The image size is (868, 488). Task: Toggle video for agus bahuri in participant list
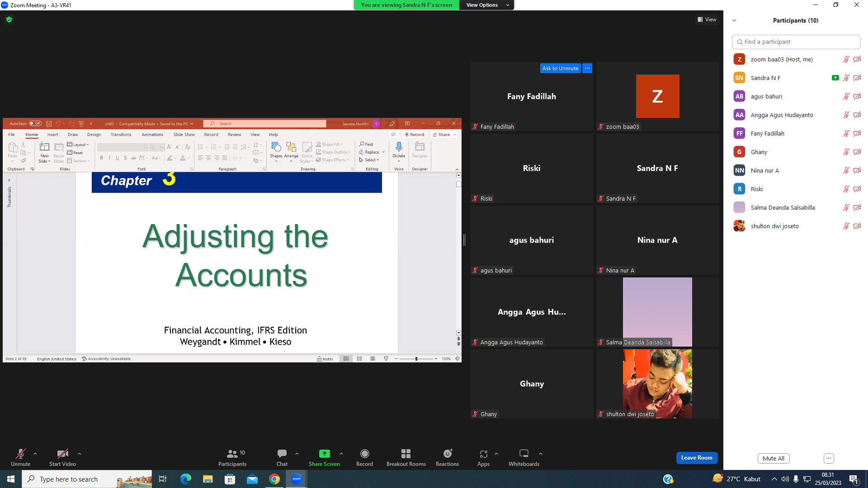click(857, 96)
